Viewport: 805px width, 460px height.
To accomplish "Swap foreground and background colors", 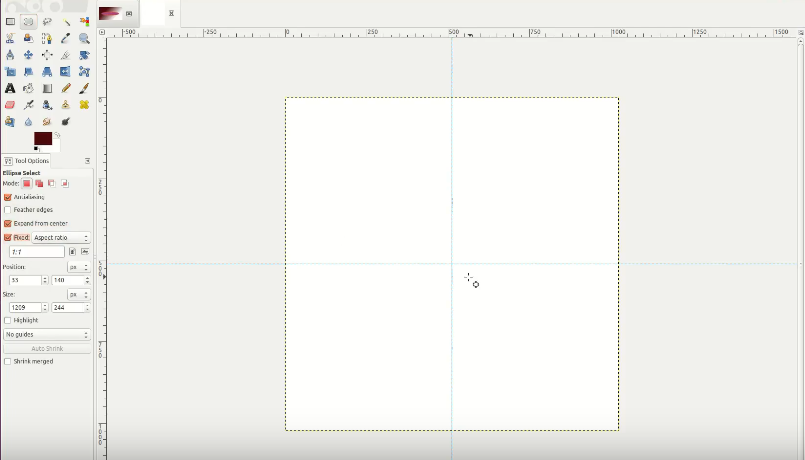I will tap(57, 135).
